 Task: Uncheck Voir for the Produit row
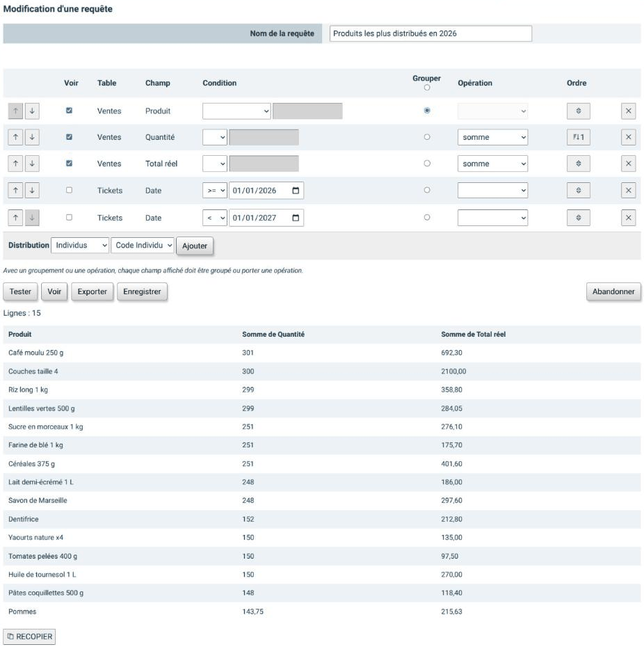tap(70, 111)
